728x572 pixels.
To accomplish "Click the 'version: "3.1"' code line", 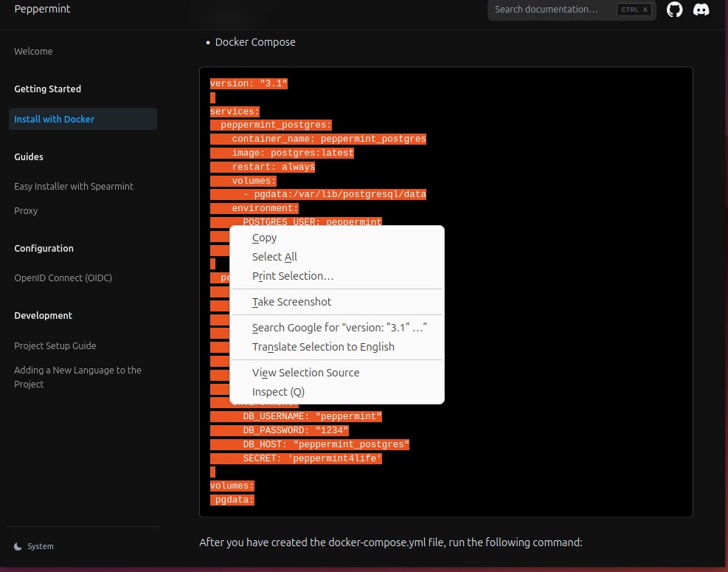I will pyautogui.click(x=249, y=83).
